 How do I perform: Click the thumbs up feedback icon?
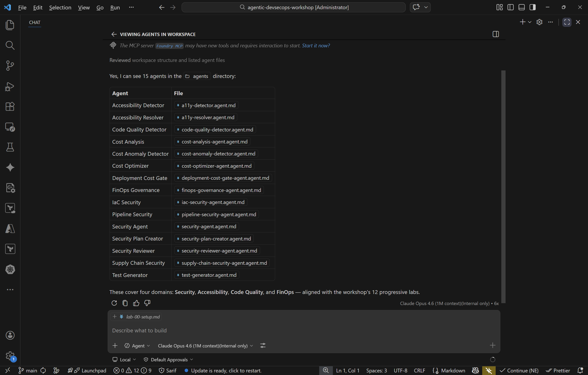pyautogui.click(x=136, y=303)
